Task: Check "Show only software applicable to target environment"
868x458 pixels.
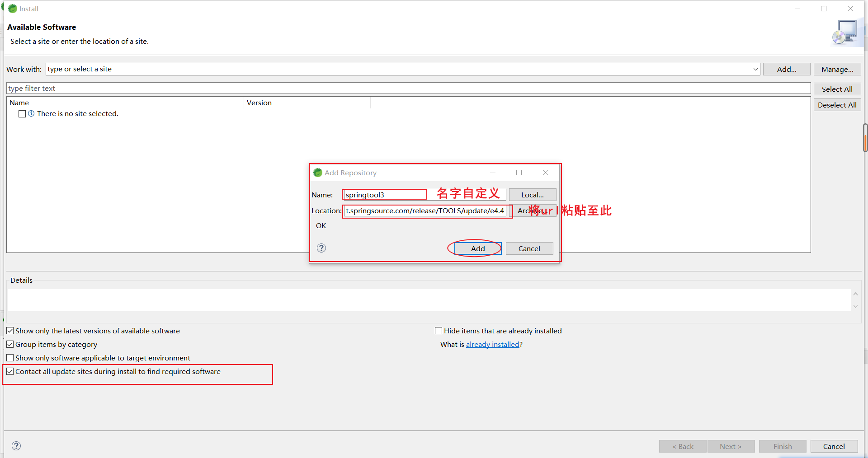Action: [10, 357]
